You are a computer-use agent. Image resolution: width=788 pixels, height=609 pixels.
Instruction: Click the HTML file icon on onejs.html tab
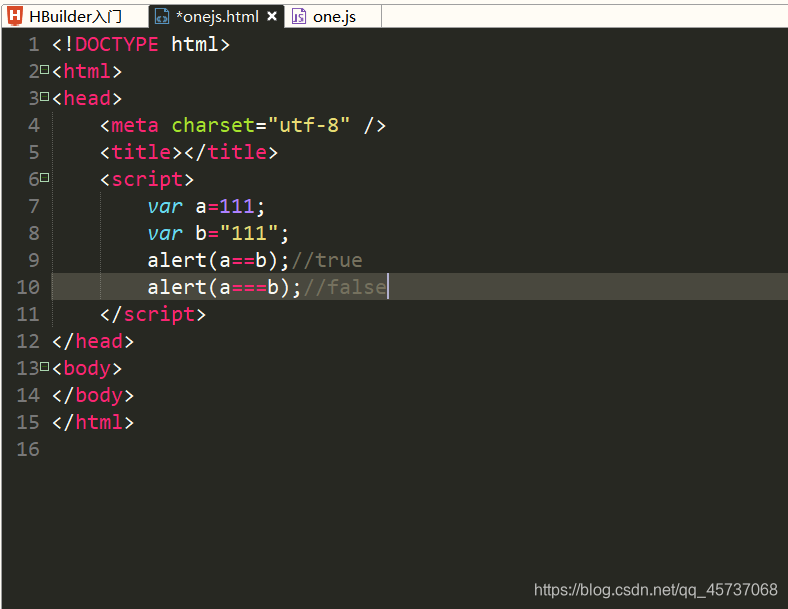tap(162, 17)
